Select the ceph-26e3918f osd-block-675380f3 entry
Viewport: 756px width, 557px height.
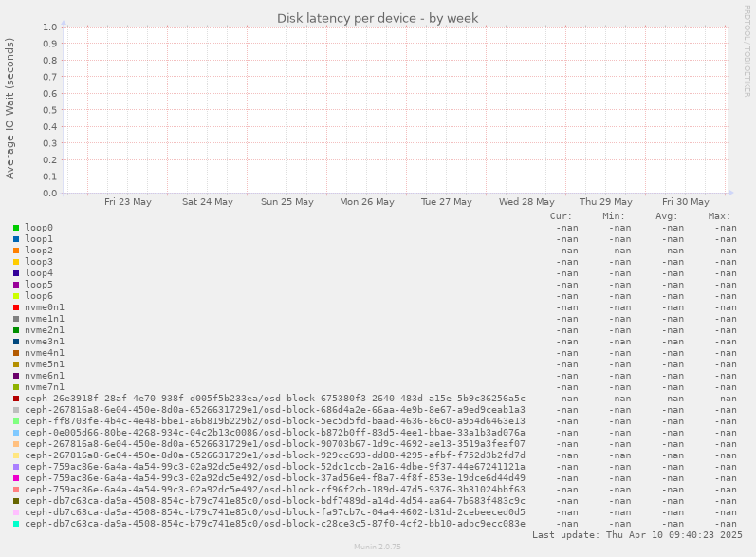(275, 399)
